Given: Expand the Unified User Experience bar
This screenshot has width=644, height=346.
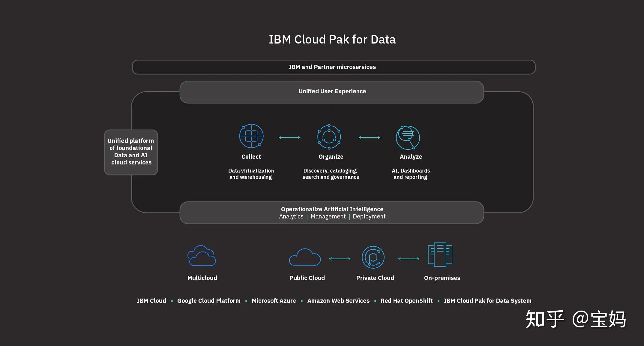Looking at the screenshot, I should 332,91.
